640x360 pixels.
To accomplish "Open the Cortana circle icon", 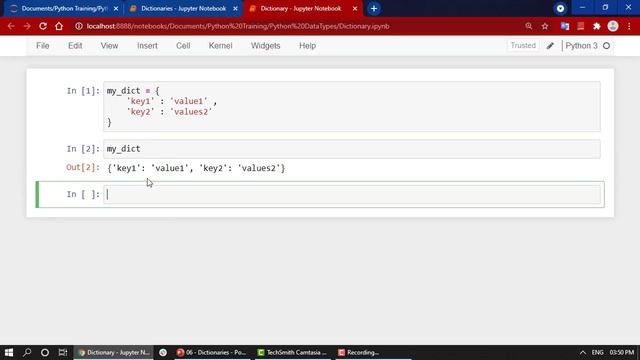I will (x=45, y=352).
